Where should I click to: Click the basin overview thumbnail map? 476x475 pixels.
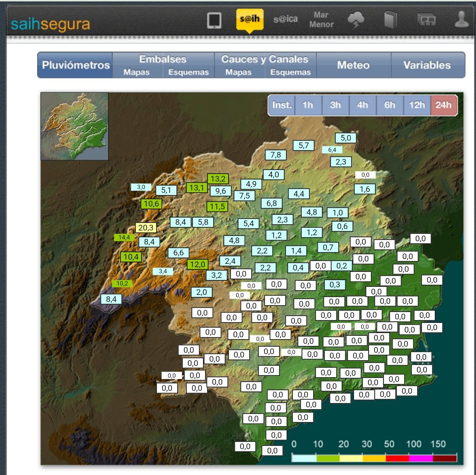(74, 126)
